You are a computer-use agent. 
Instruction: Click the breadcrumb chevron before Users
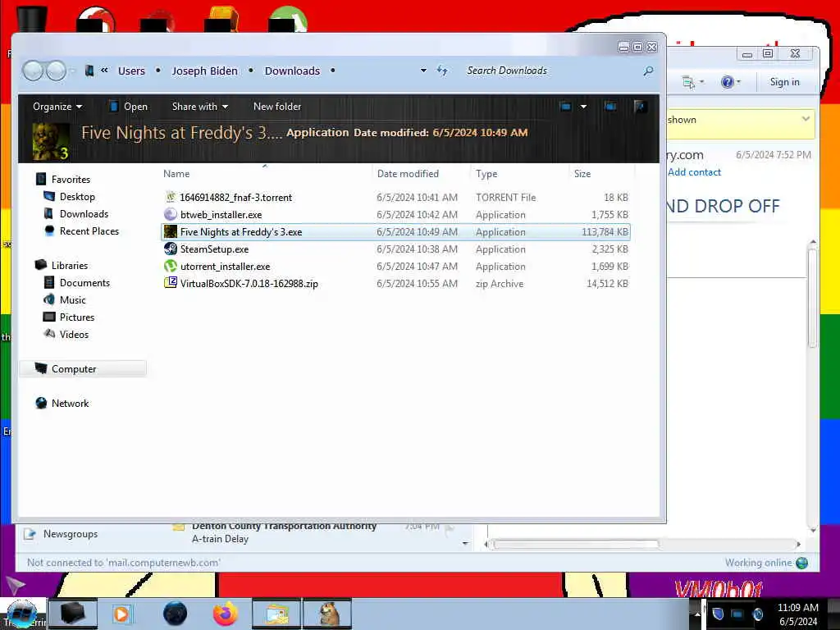104,71
